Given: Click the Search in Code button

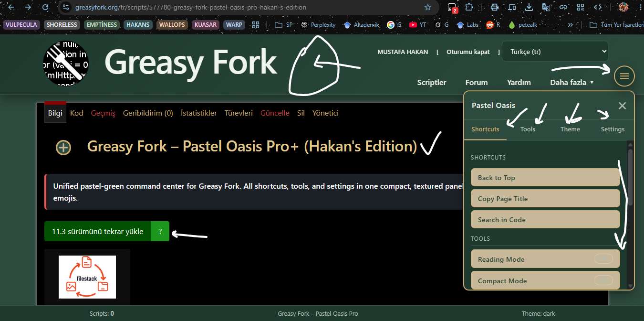Looking at the screenshot, I should click(x=545, y=219).
